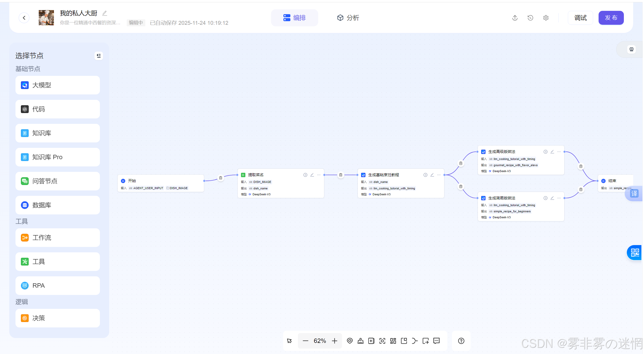Open more options on 生成高级版做法 node
644x354 pixels.
coord(559,152)
